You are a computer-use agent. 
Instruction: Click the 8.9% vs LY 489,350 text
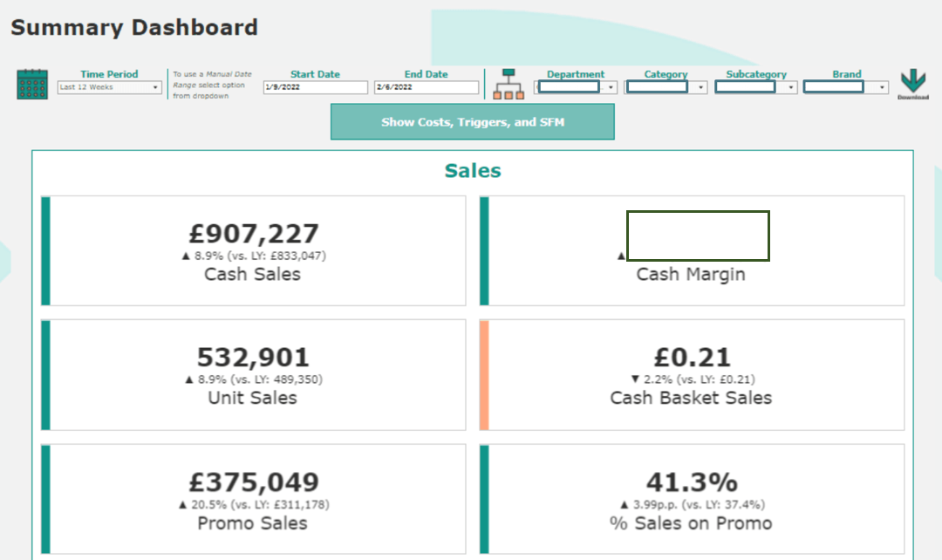point(254,379)
